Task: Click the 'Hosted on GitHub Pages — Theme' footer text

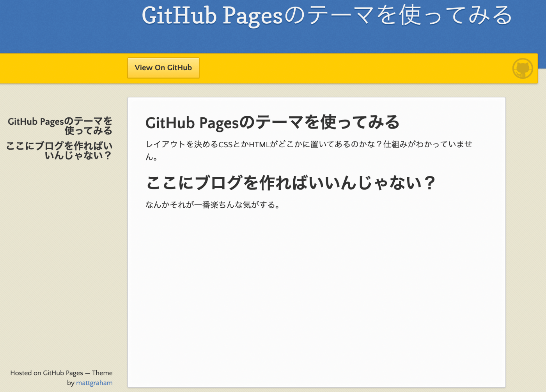Action: 61,373
